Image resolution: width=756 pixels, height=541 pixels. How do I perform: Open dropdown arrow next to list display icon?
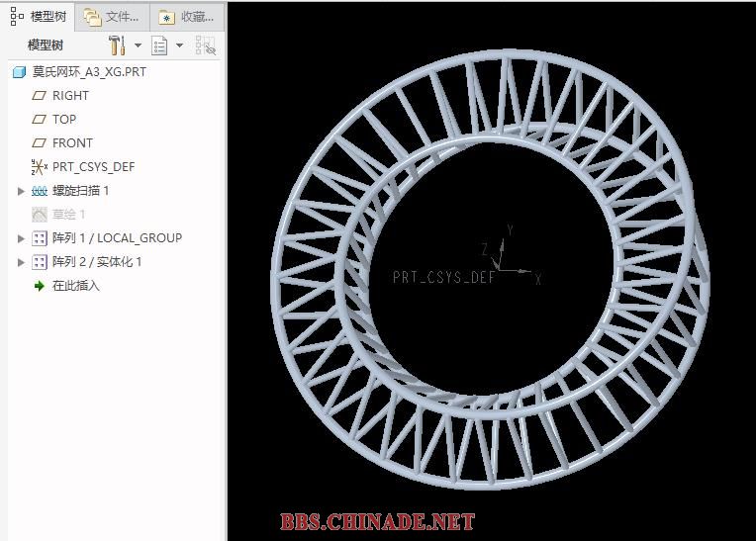coord(179,45)
